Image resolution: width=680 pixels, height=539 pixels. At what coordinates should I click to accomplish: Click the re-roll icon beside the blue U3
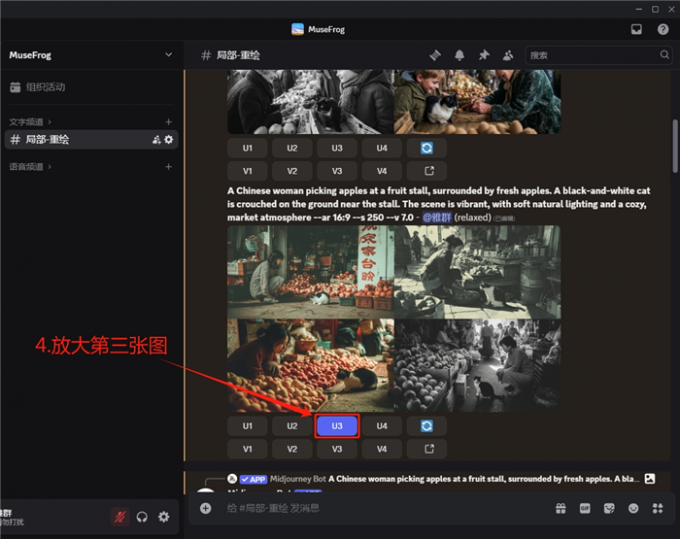pos(426,426)
